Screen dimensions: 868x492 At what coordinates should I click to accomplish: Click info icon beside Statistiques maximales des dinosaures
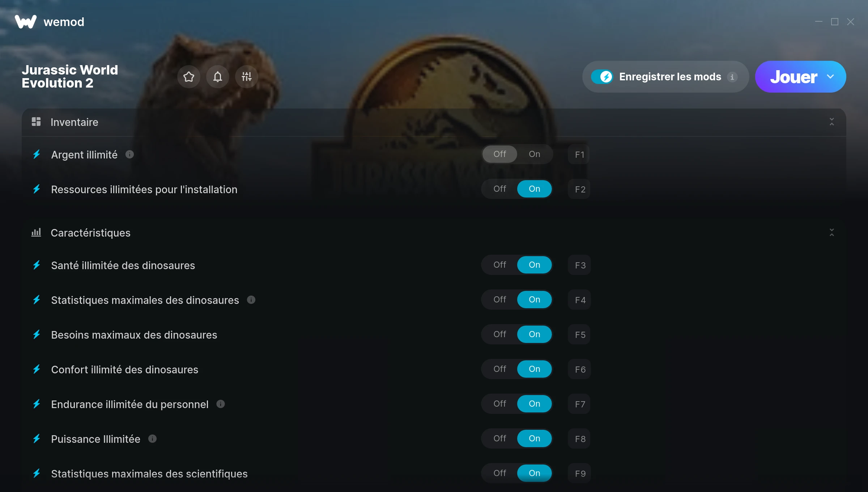(x=251, y=300)
